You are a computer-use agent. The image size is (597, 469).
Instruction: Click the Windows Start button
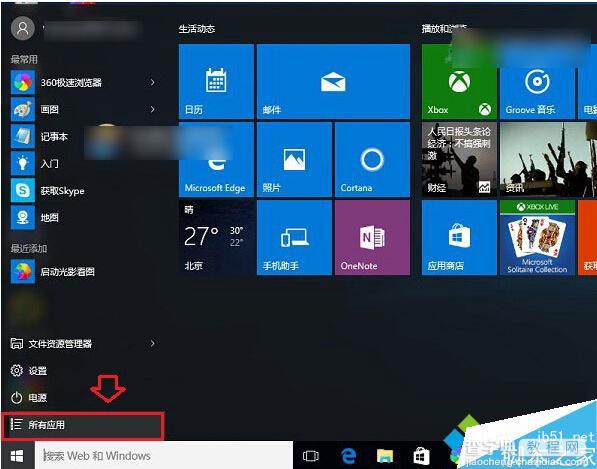(x=17, y=455)
